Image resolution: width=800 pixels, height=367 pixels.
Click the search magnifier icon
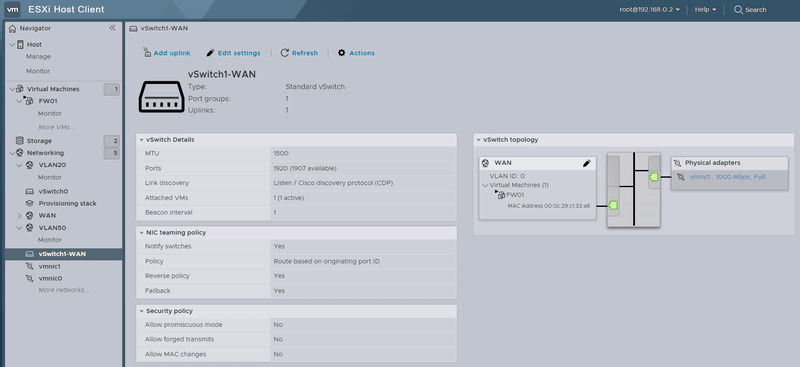point(738,9)
